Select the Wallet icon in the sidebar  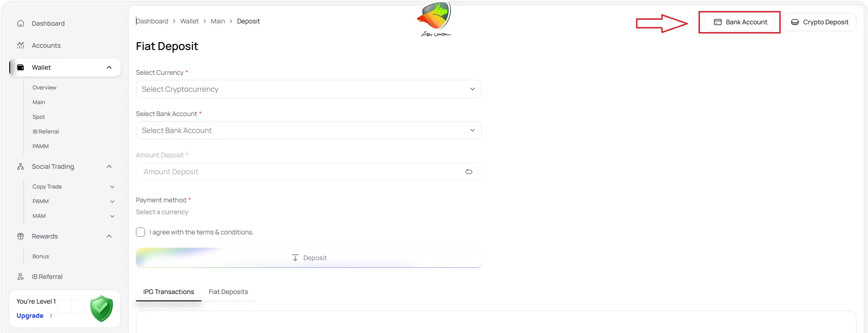click(20, 67)
